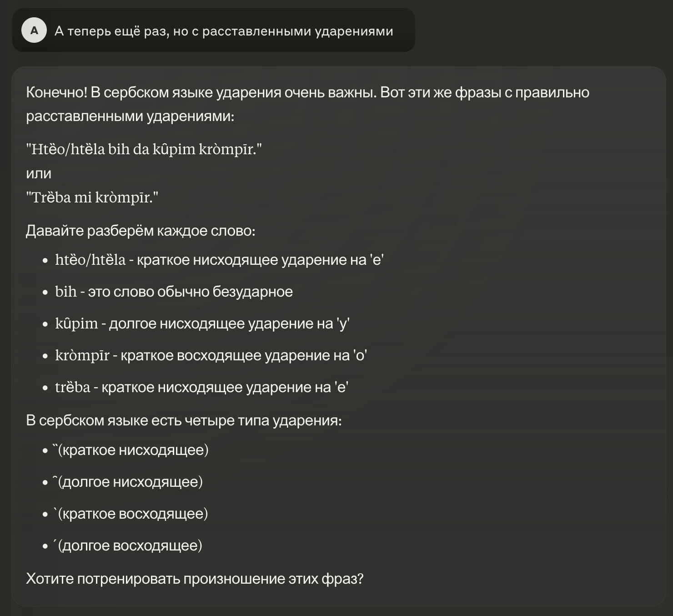Screen dimensions: 673x616
Task: Click the bullet item explaining bih
Action: [x=174, y=292]
